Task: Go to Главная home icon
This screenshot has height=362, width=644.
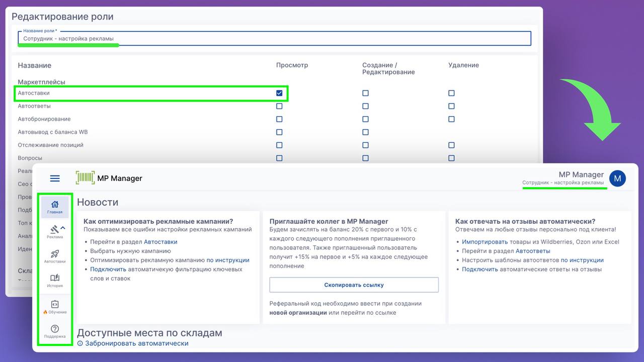Action: point(55,207)
